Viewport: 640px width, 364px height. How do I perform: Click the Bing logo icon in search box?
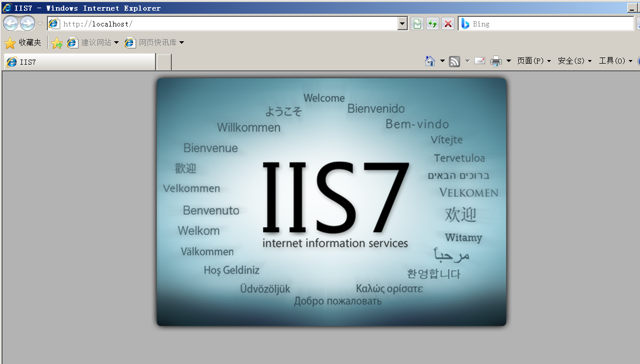(465, 24)
